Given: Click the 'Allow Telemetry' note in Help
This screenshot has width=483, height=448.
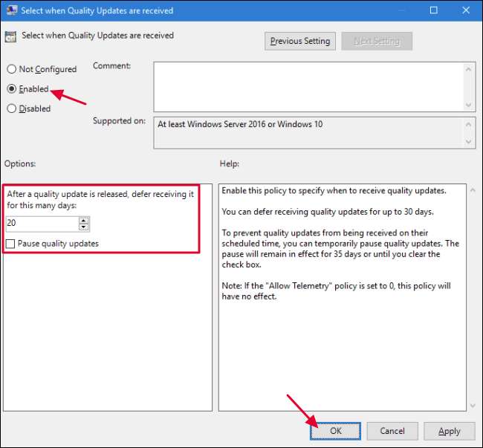Looking at the screenshot, I should pos(336,291).
